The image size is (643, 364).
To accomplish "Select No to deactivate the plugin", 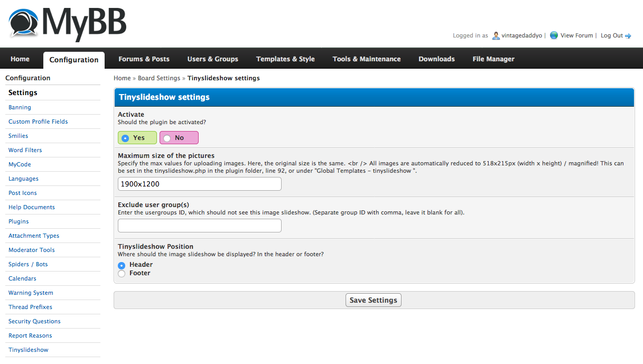I will 167,138.
